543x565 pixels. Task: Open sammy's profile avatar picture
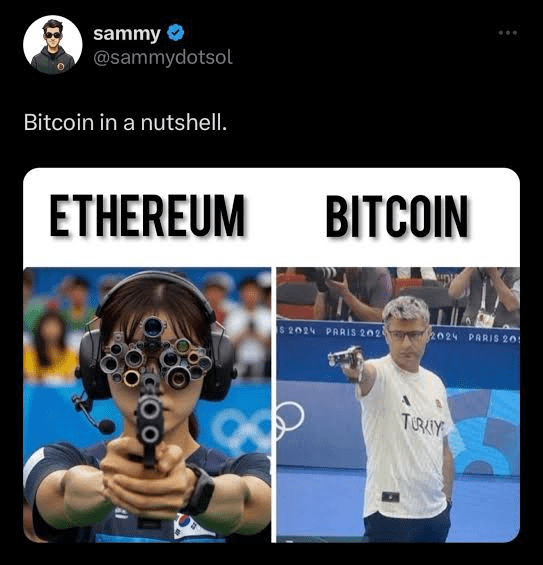[53, 45]
